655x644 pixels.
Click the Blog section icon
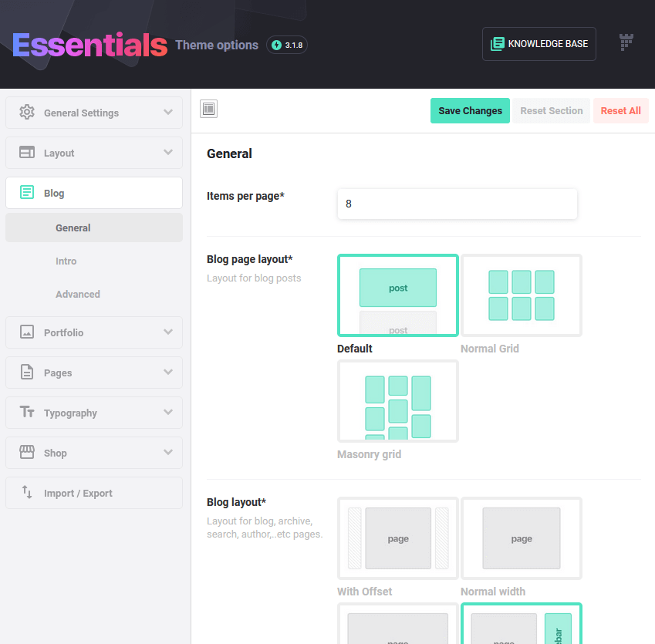tap(27, 192)
